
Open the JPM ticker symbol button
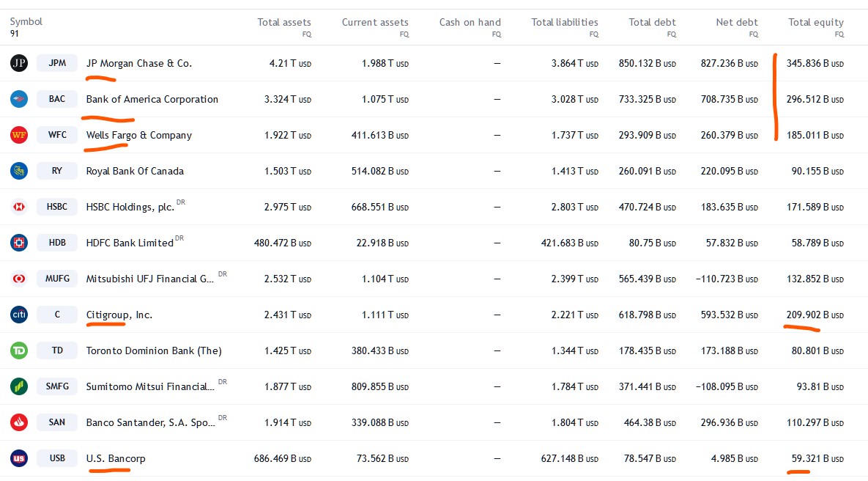point(57,63)
